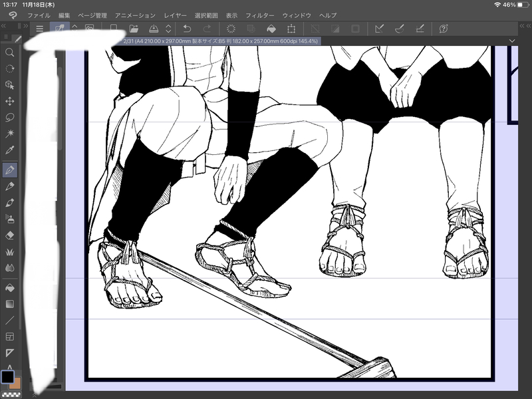
Task: Select the Gradient tool
Action: tap(9, 304)
